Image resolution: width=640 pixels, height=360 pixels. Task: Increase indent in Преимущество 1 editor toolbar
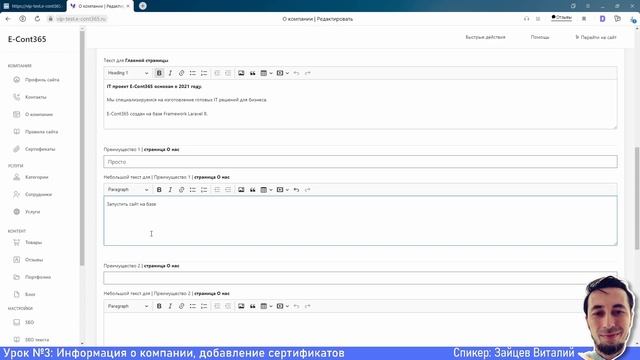(228, 190)
